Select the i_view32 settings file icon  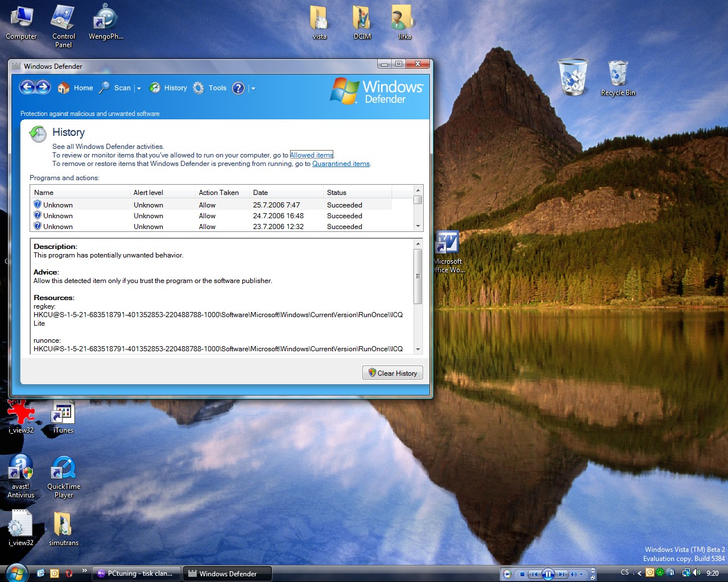click(x=21, y=529)
